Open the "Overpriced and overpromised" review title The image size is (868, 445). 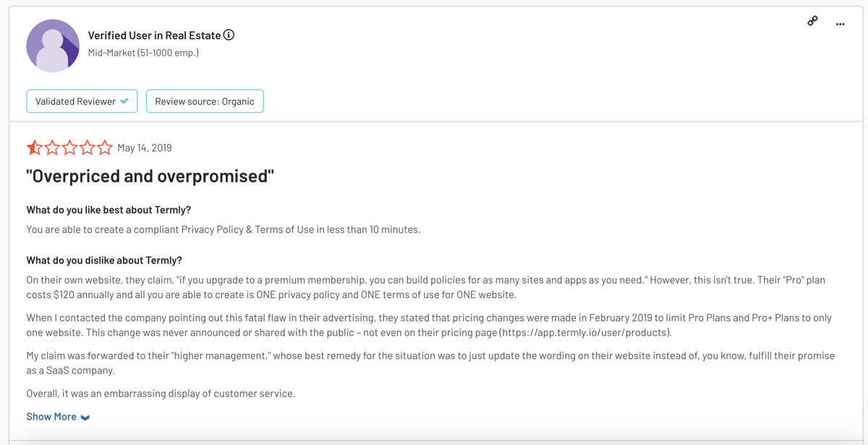[150, 176]
